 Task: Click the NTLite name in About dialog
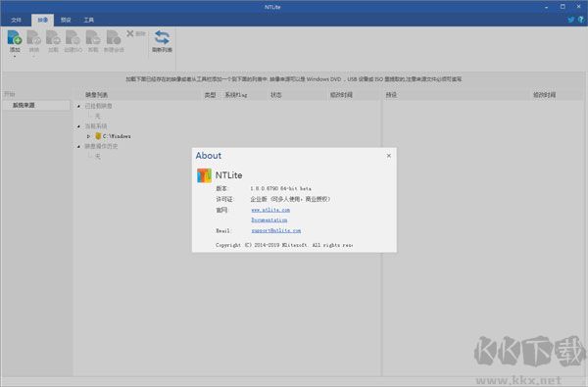228,175
